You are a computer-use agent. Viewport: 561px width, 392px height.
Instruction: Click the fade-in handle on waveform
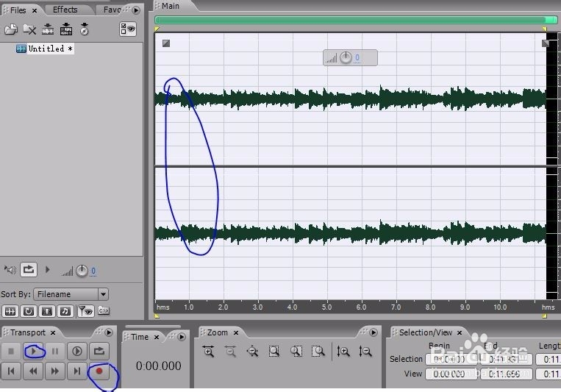[x=166, y=43]
